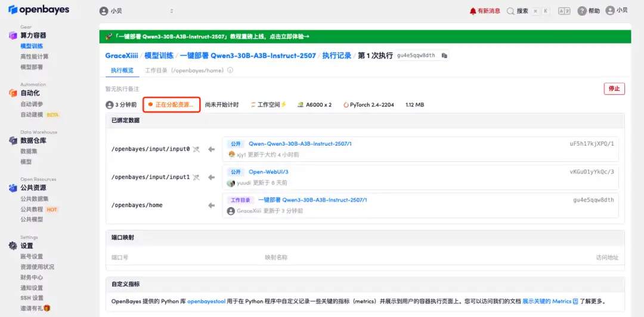Go to 高性能计算 in sidebar

(x=35, y=56)
